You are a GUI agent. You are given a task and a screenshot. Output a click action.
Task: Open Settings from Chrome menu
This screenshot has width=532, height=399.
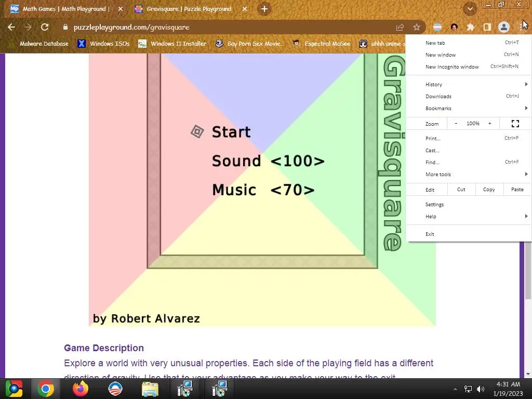tap(469, 205)
